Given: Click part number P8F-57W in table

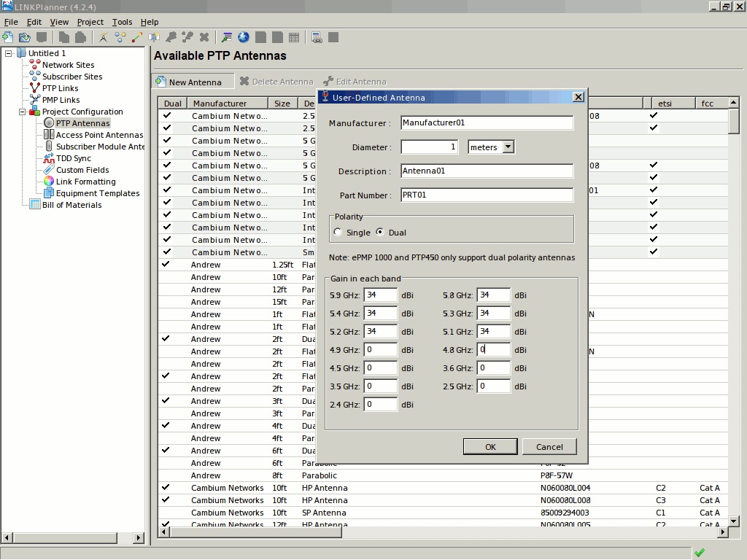Looking at the screenshot, I should tap(557, 475).
